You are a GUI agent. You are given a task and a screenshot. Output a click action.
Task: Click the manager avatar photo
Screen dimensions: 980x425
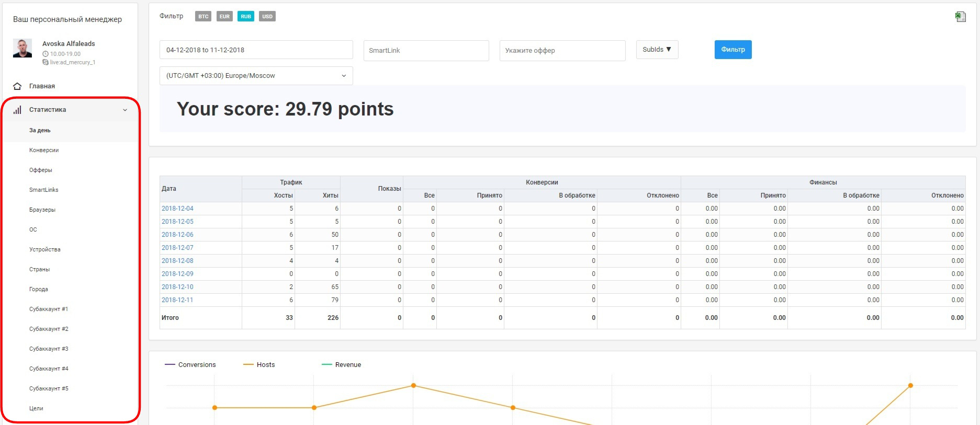[22, 48]
